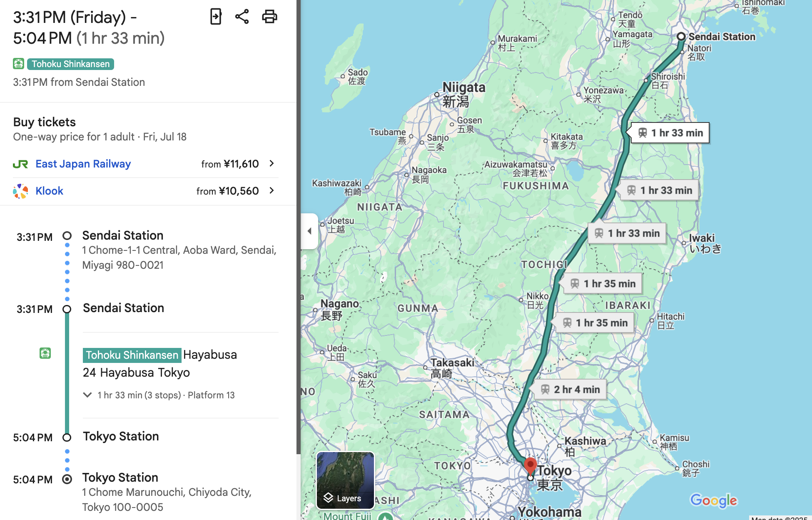
Task: Click the Google logo on the map
Action: click(714, 500)
